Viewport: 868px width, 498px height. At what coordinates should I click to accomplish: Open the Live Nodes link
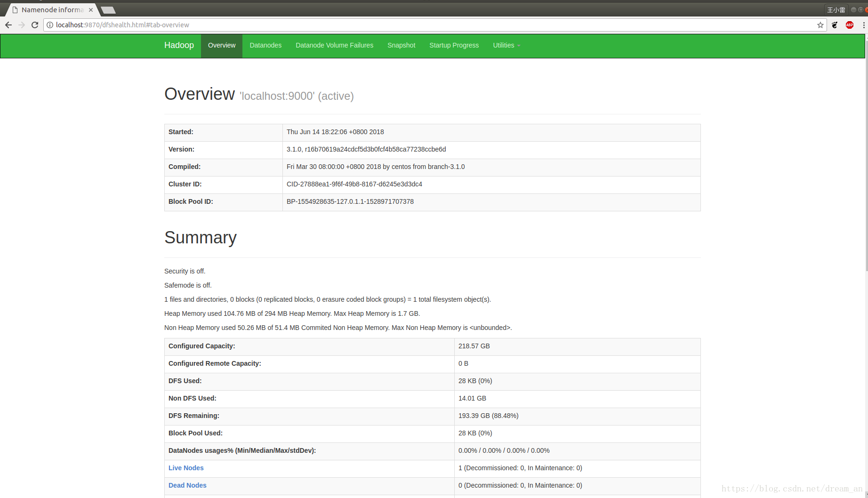click(x=186, y=468)
